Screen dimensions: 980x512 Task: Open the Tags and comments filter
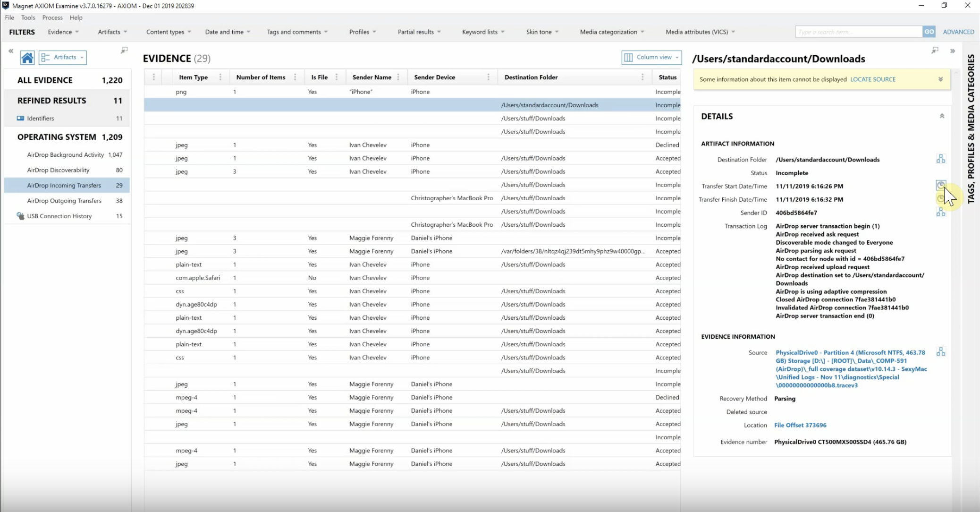[297, 32]
